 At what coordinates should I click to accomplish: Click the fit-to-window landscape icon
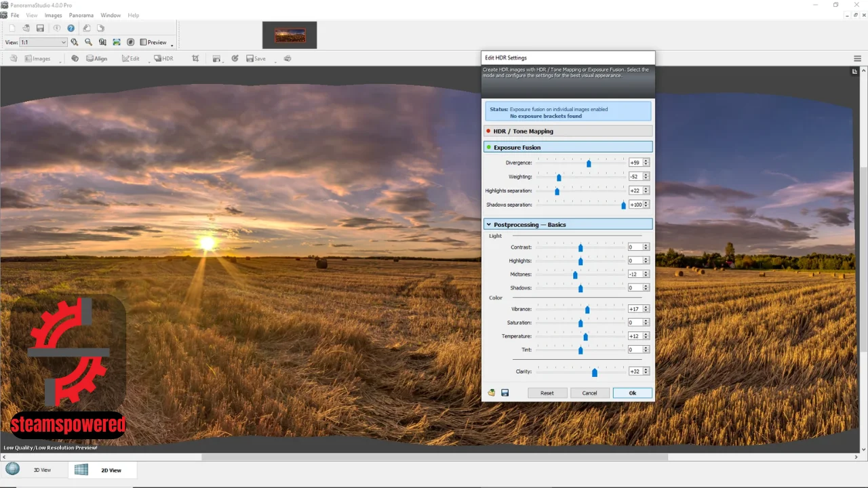click(117, 42)
